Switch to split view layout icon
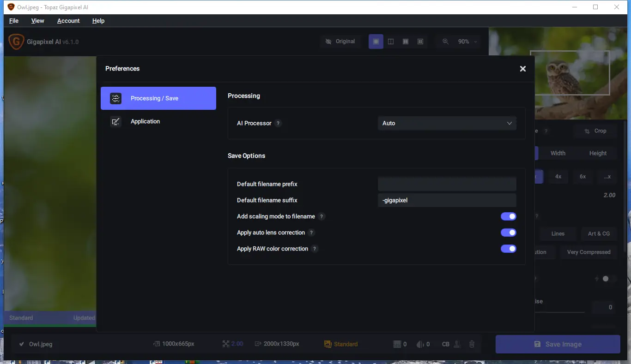Screen dimensions: 631x364 tap(391, 42)
